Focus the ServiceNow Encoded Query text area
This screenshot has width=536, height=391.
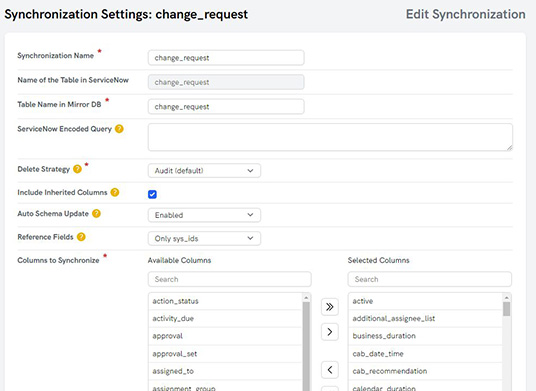point(330,137)
